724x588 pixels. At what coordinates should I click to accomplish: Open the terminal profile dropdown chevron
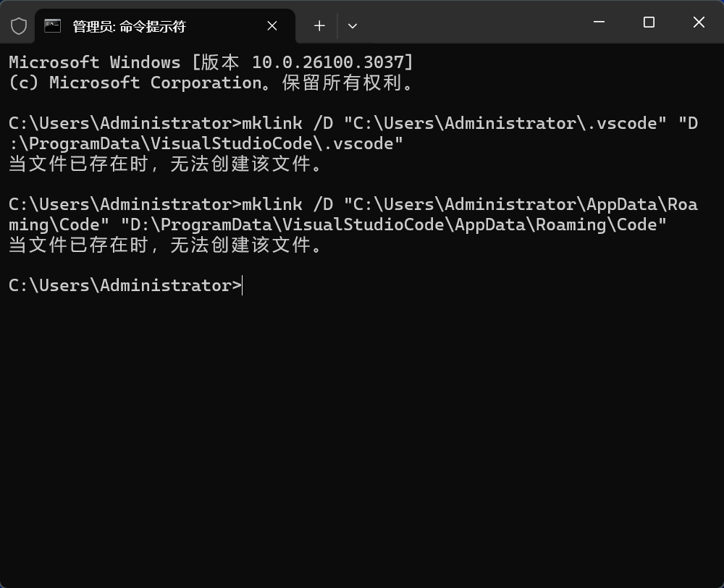pos(353,25)
